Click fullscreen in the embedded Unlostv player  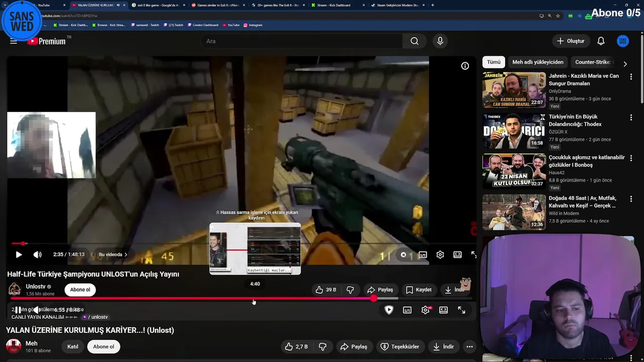coord(474,255)
